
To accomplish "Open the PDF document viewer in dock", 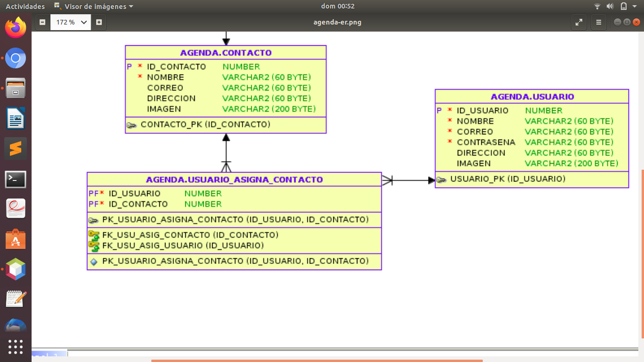I will click(x=16, y=209).
